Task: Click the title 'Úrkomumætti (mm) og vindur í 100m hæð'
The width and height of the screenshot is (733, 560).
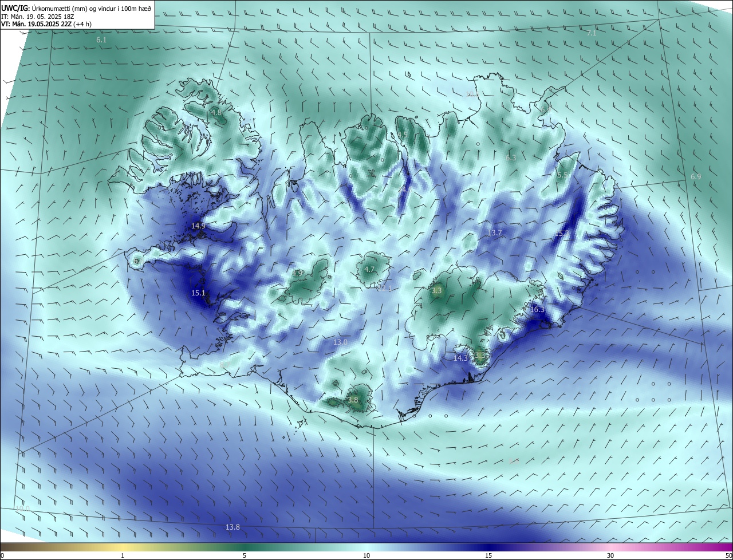Action: point(90,8)
